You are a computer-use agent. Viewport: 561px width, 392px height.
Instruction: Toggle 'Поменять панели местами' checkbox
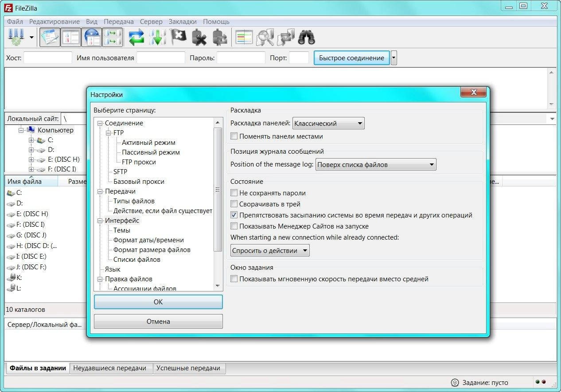coord(234,136)
